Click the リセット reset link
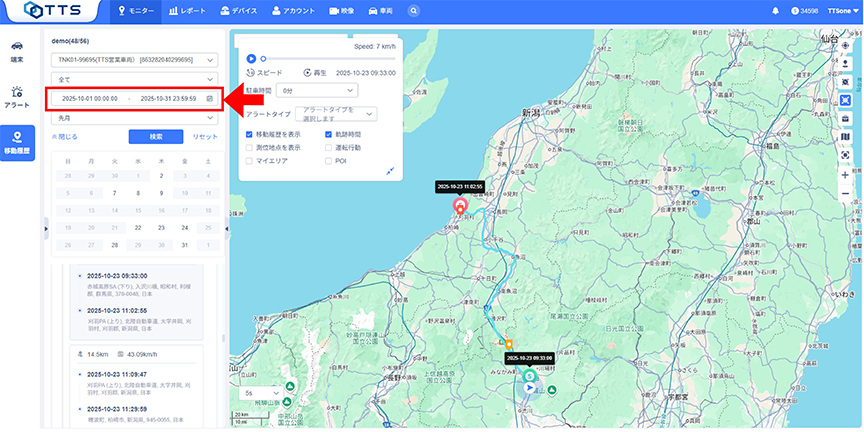864x432 pixels. pos(204,136)
